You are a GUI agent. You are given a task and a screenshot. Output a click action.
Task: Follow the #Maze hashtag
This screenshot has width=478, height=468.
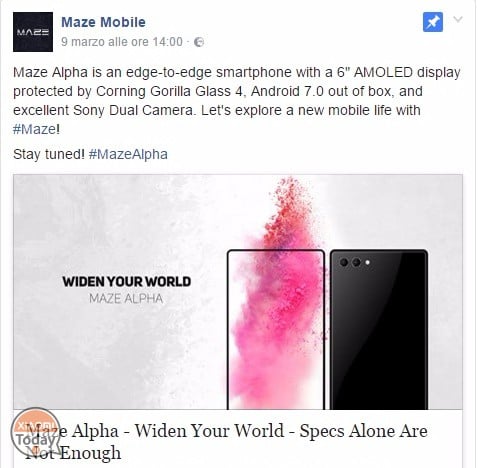(34, 129)
